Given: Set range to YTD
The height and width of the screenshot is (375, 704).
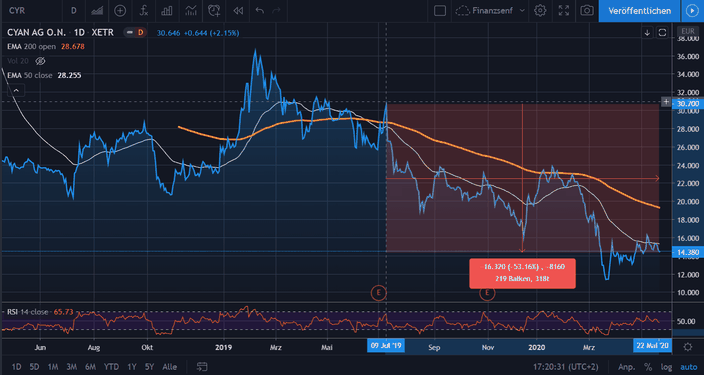Looking at the screenshot, I should tap(111, 367).
